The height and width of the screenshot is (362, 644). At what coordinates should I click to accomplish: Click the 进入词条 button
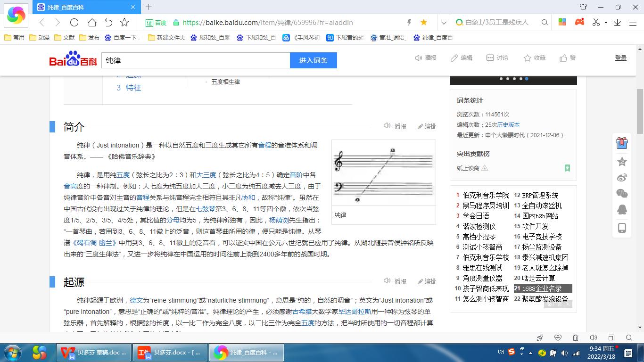(x=313, y=60)
